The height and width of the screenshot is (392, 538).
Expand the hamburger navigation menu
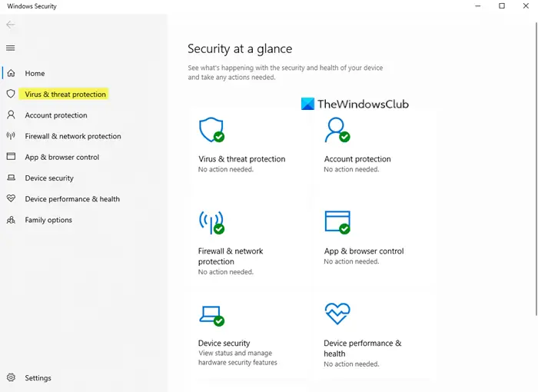(11, 48)
